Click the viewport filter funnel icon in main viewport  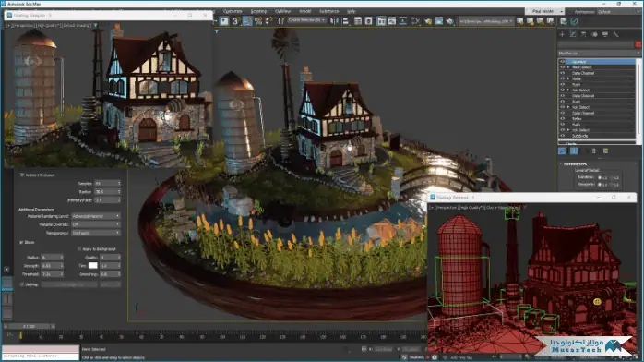click(x=217, y=31)
